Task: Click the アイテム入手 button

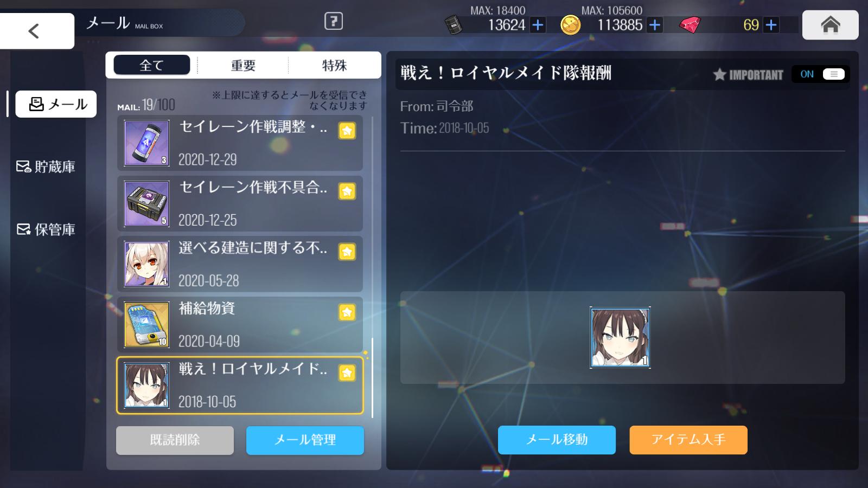Action: point(688,440)
